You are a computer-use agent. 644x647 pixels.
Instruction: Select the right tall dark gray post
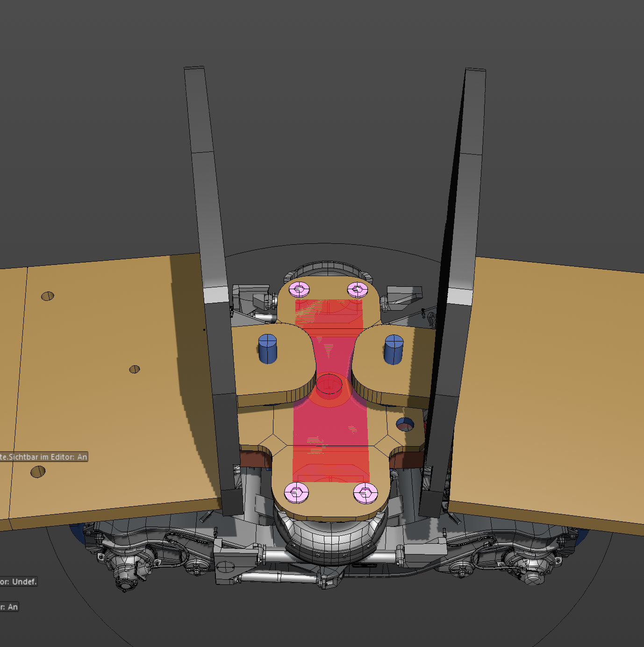453,292
